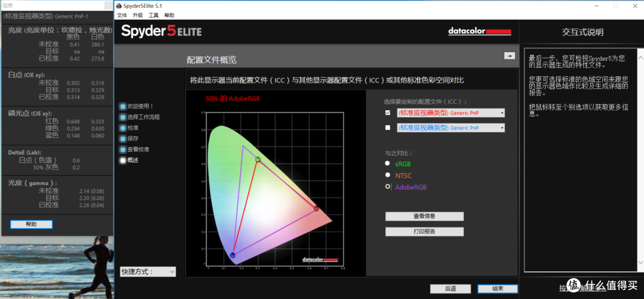Minimize the Spyder5Elite window
This screenshot has height=299, width=644.
click(x=596, y=6)
